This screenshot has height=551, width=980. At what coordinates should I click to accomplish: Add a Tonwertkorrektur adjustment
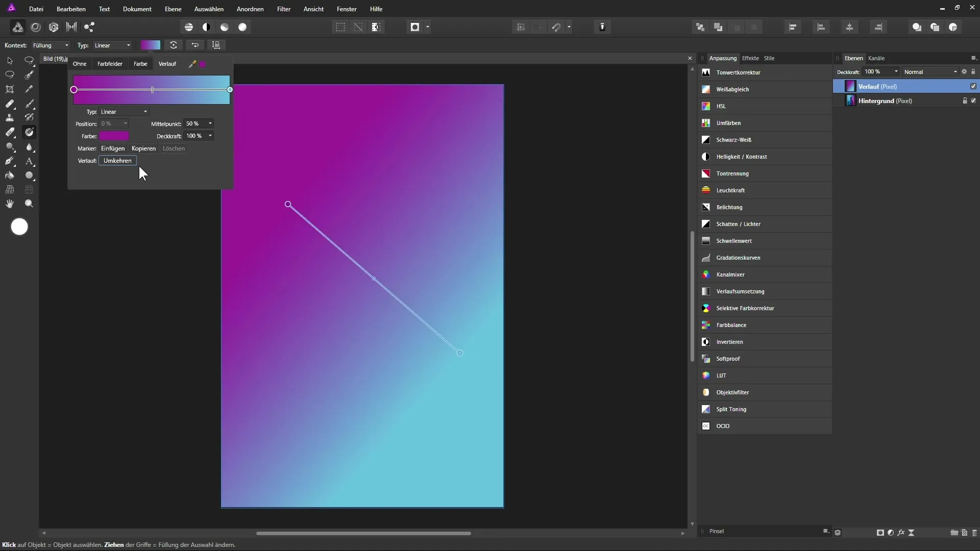click(765, 72)
